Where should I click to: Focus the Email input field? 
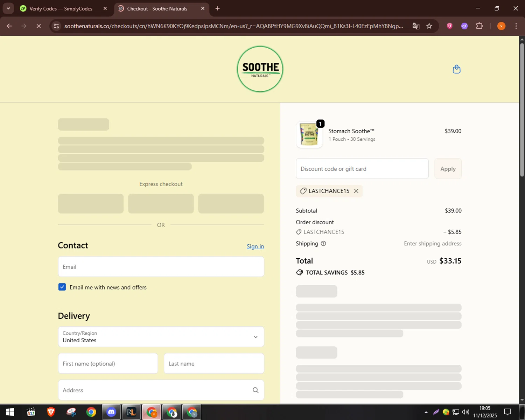click(x=161, y=267)
